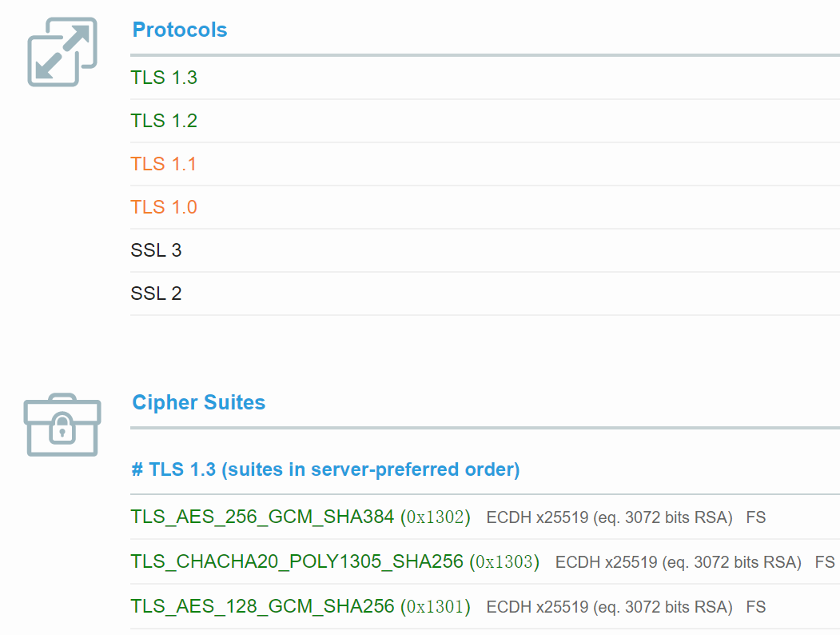Screen dimensions: 840x635
Task: Click the TLS_AES_128_GCM_SHA256 suite name
Action: click(262, 607)
